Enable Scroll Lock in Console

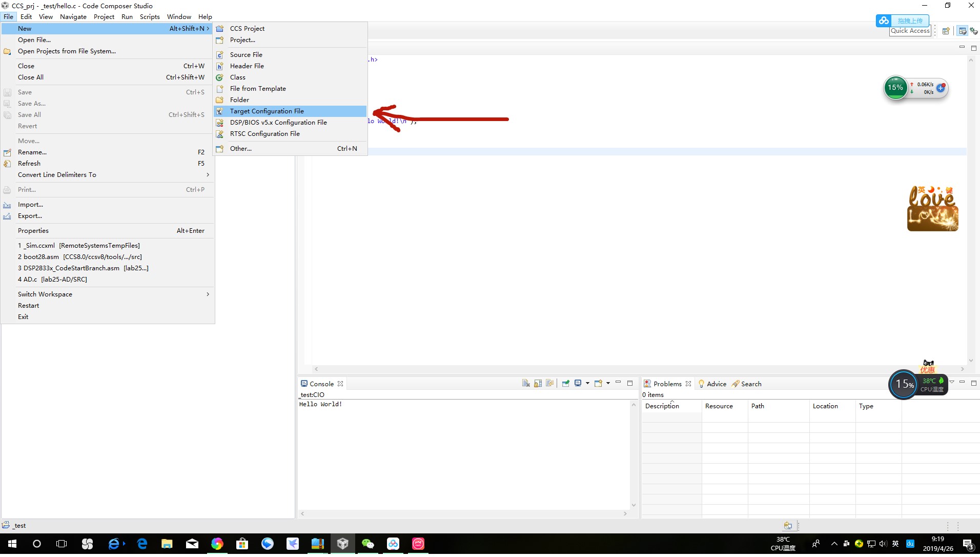[x=538, y=383]
